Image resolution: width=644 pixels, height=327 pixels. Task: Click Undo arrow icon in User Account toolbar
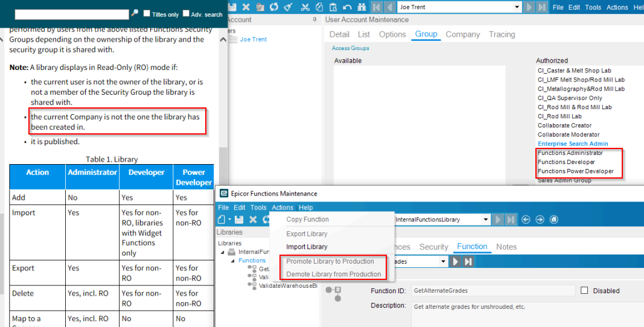point(348,7)
